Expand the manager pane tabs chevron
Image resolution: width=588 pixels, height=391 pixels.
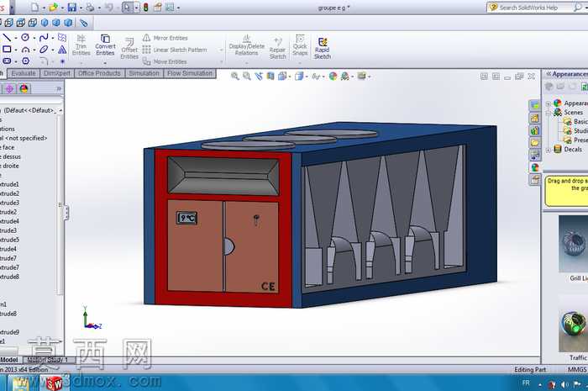(x=58, y=89)
